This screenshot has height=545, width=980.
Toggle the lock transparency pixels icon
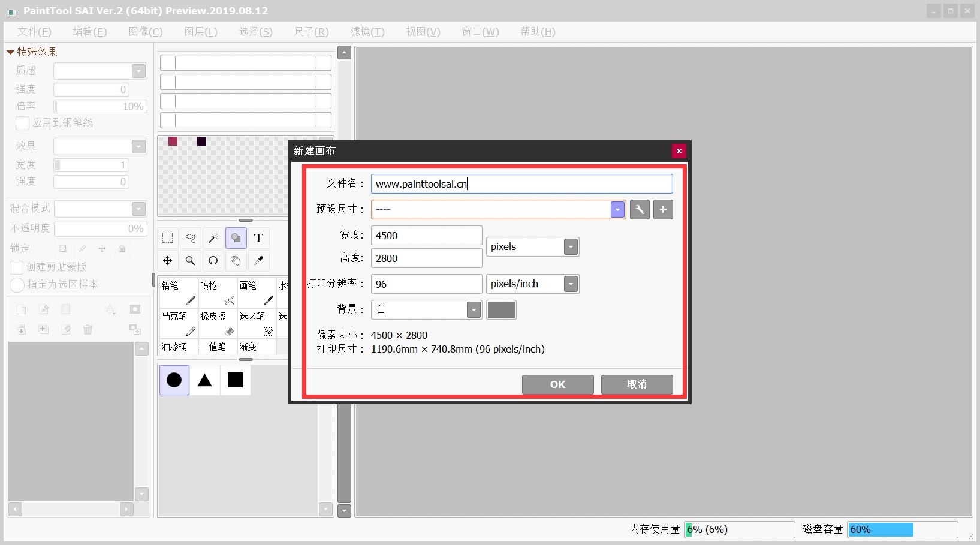[x=62, y=248]
